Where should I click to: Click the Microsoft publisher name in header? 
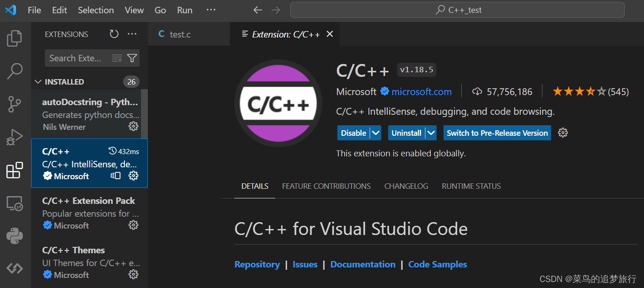[356, 92]
